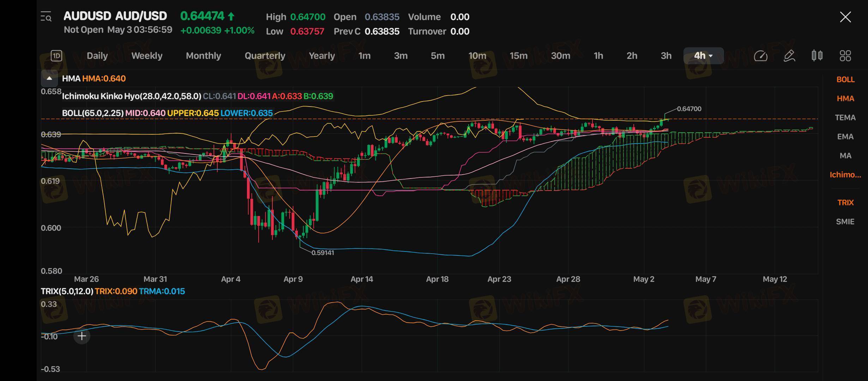The width and height of the screenshot is (868, 381).
Task: Toggle BOLL indicator in right sidebar
Action: click(x=845, y=79)
